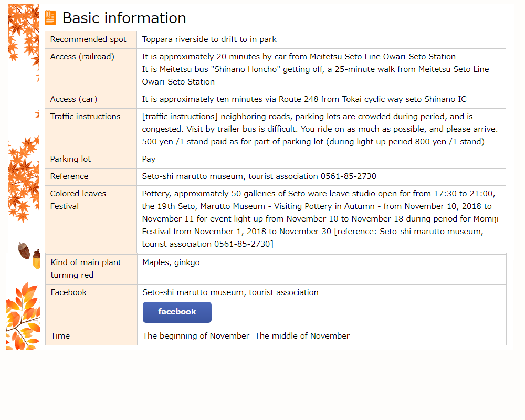Viewport: 525px width, 420px height.
Task: Click the 'Momiji Festival from November 1' line
Action: click(312, 232)
